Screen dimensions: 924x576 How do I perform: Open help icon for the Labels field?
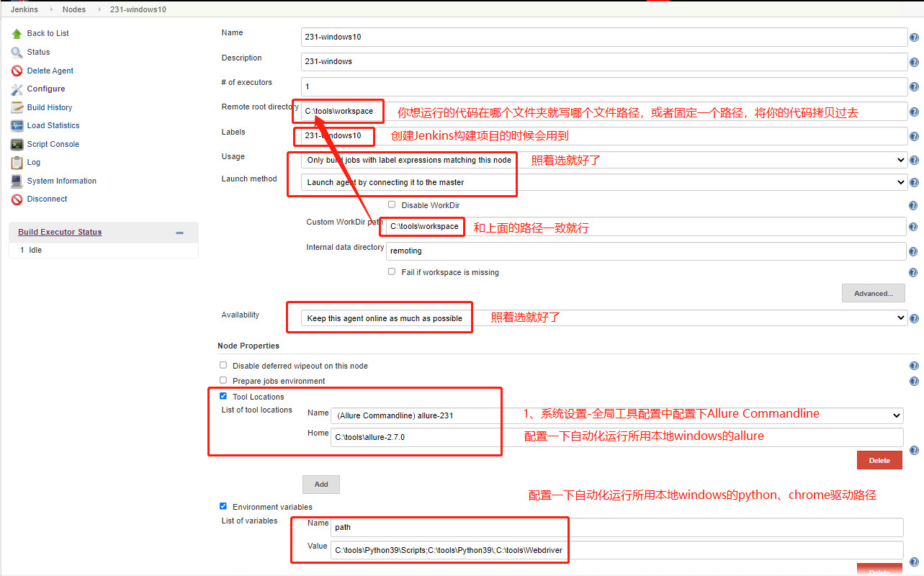click(x=914, y=137)
